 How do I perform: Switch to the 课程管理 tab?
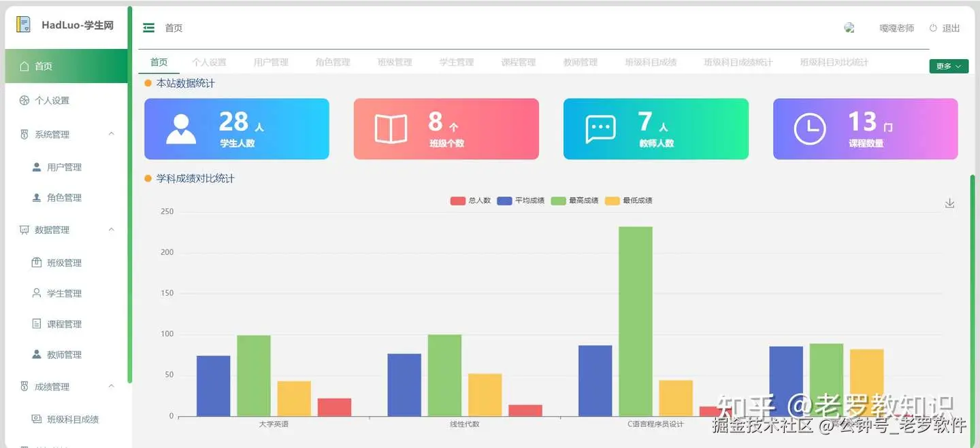[x=519, y=62]
